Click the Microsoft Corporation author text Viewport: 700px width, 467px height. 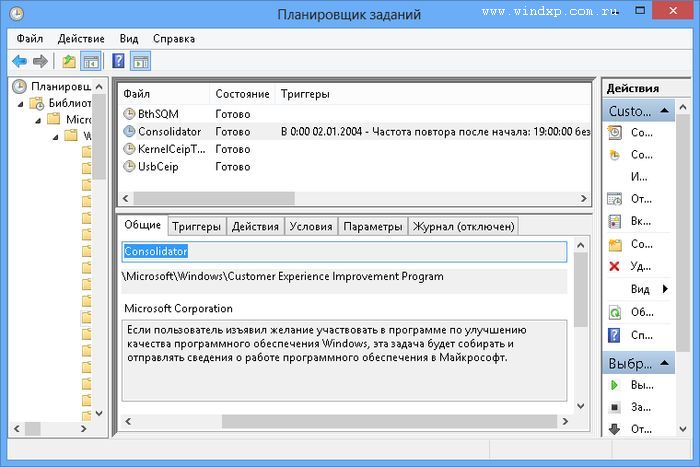tap(178, 309)
